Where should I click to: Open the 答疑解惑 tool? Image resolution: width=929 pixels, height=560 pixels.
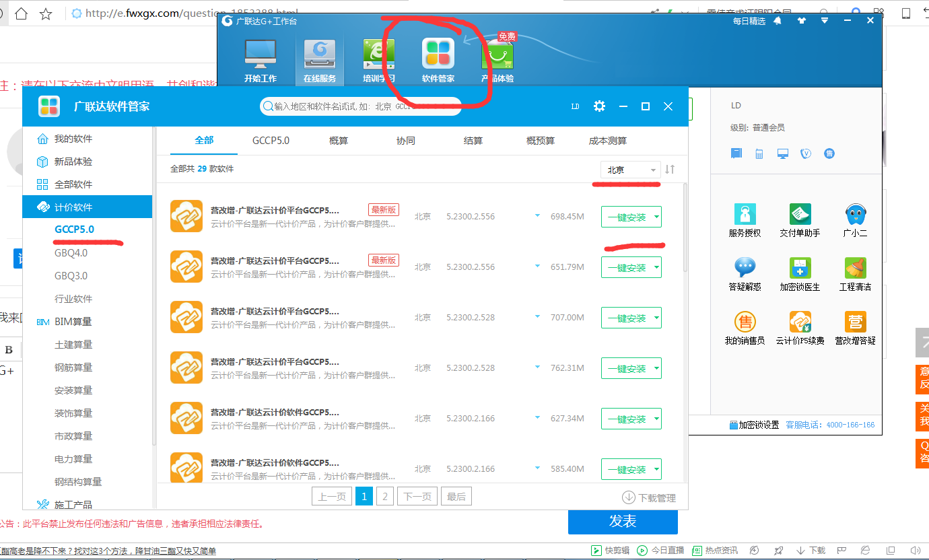[x=745, y=275]
